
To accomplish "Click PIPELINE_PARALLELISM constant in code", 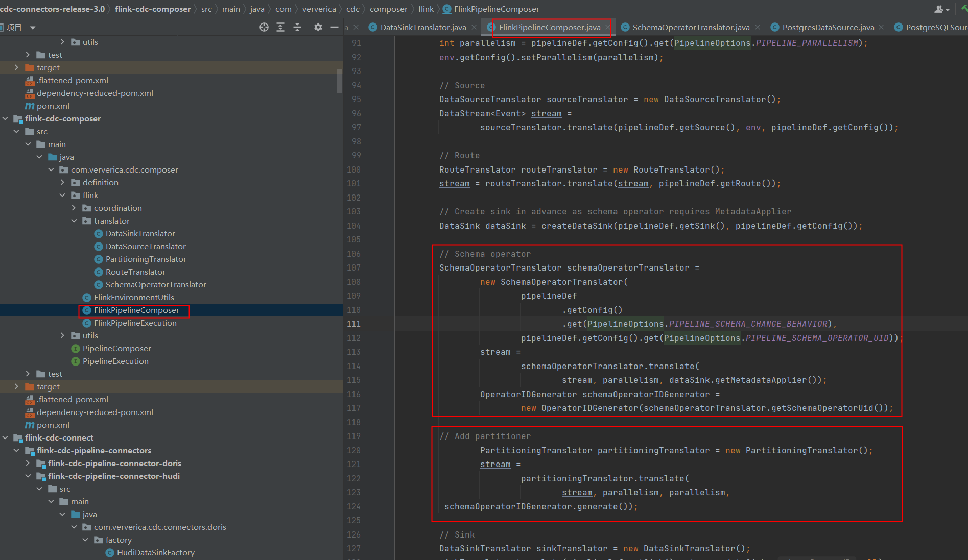I will coord(807,43).
